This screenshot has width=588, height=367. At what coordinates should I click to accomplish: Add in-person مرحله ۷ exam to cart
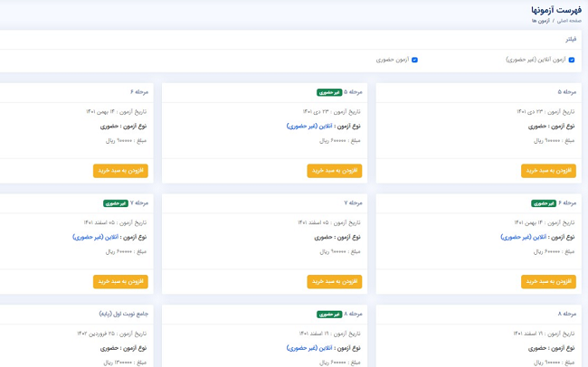click(335, 281)
